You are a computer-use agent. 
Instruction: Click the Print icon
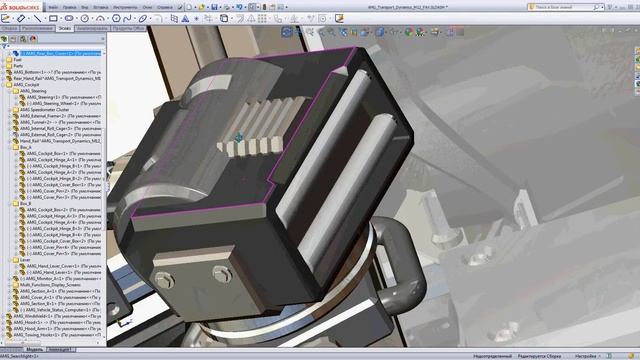227,7
